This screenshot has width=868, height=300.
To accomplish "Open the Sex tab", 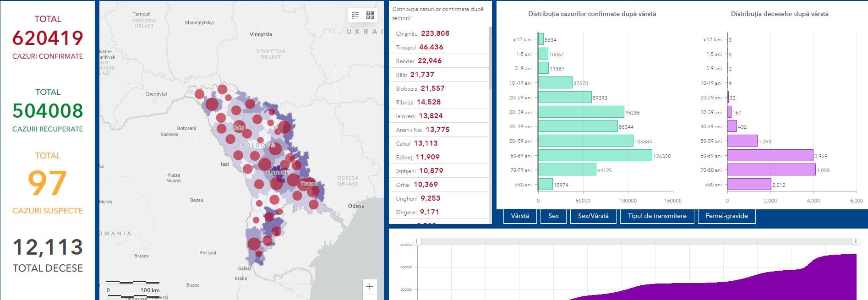I will [553, 216].
